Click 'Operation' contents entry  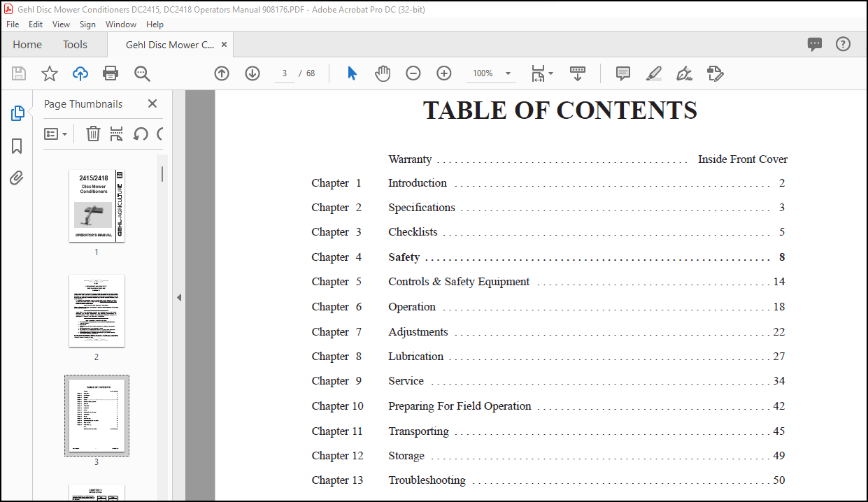[412, 307]
